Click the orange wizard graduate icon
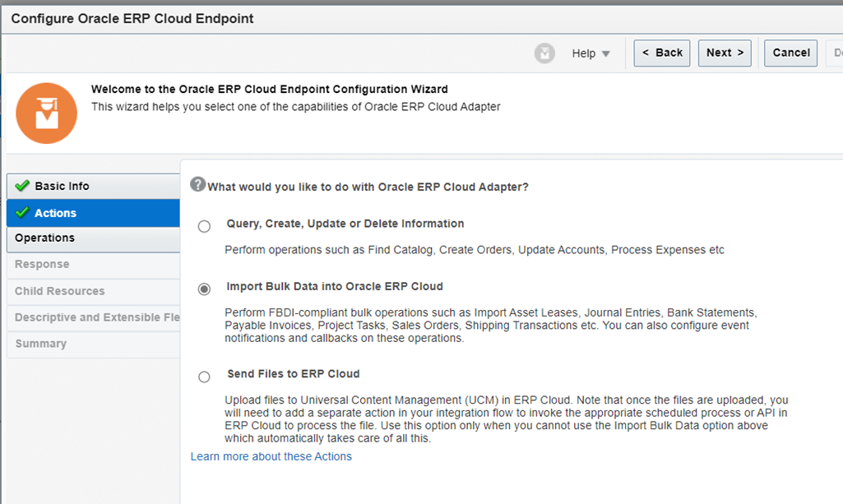843x504 pixels. pyautogui.click(x=46, y=113)
